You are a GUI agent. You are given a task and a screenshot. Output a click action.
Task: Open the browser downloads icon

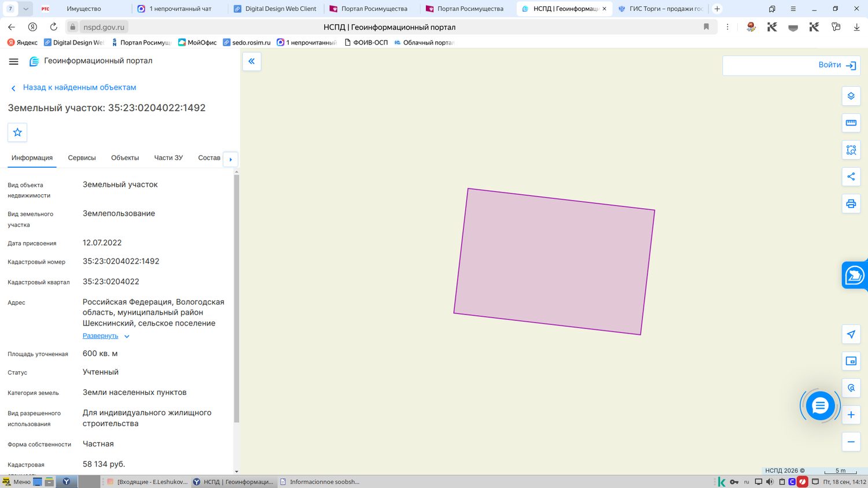[856, 27]
